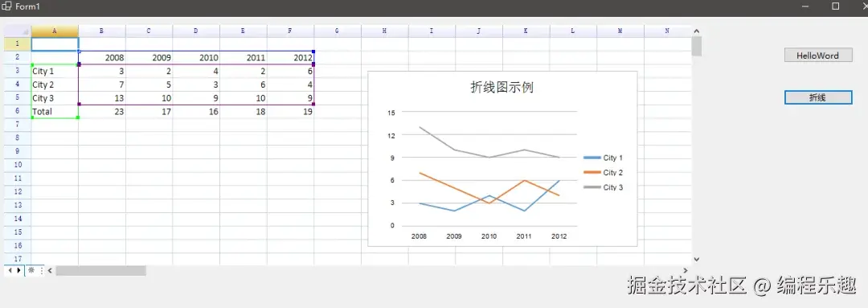Viewport: 868px width, 308px height.
Task: Minimize the Form1 window
Action: tap(805, 6)
